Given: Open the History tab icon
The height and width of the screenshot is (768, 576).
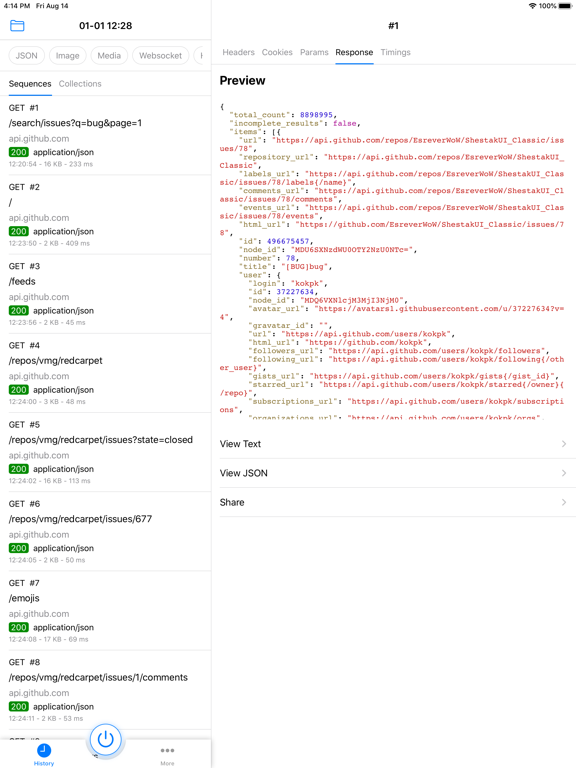Looking at the screenshot, I should [x=44, y=750].
